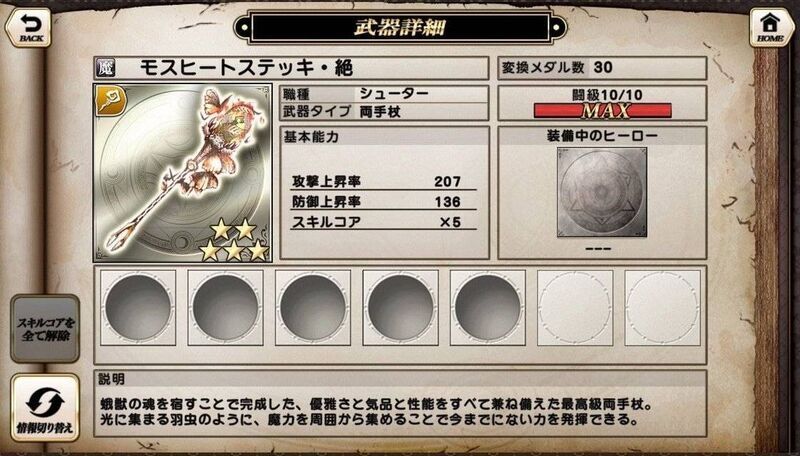The height and width of the screenshot is (456, 800).
Task: Click the 情報切り替え swap arrows button
Action: 45,408
